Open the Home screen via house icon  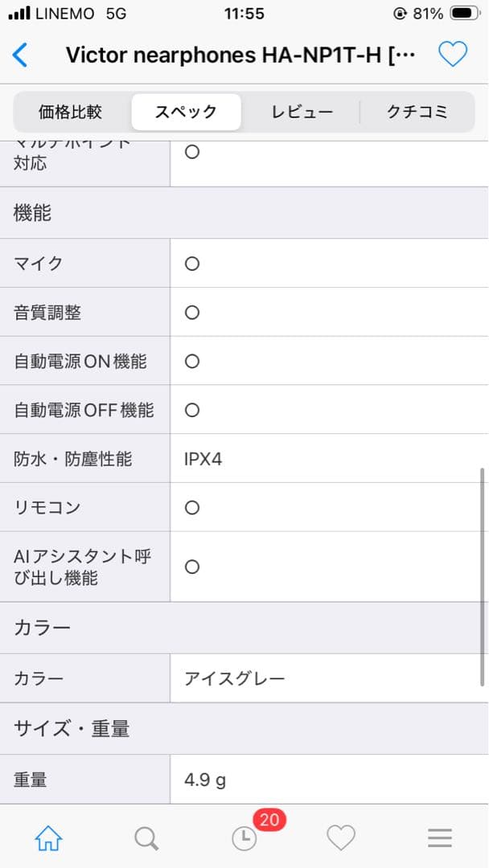pyautogui.click(x=49, y=837)
